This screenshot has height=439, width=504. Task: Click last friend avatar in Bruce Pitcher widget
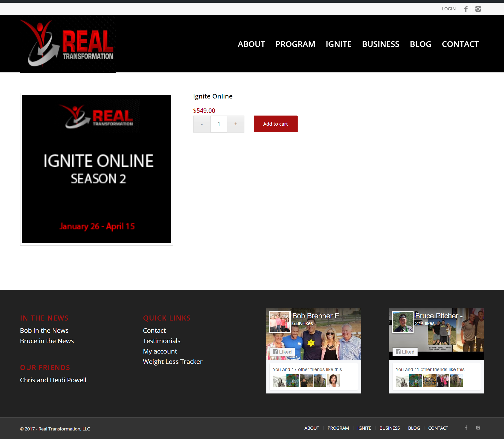456,380
